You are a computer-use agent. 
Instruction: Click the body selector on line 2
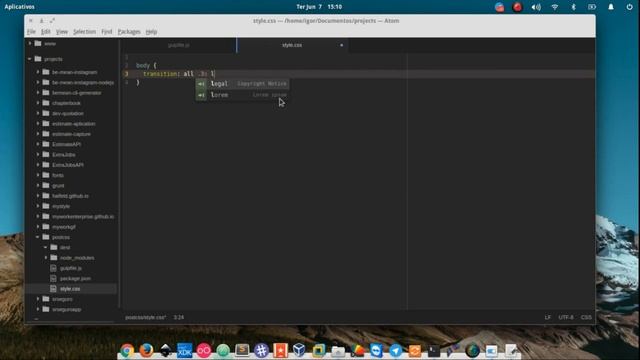[143, 65]
